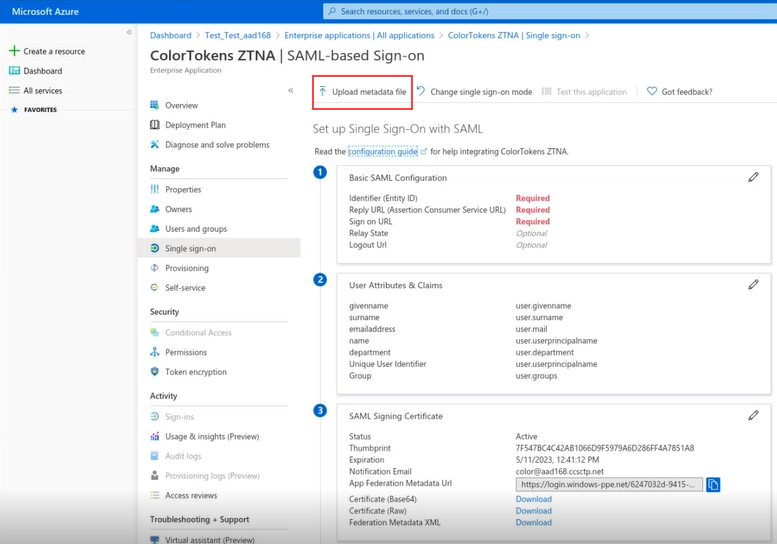This screenshot has height=544, width=777.
Task: Click the Provisioning logs person icon
Action: (155, 475)
